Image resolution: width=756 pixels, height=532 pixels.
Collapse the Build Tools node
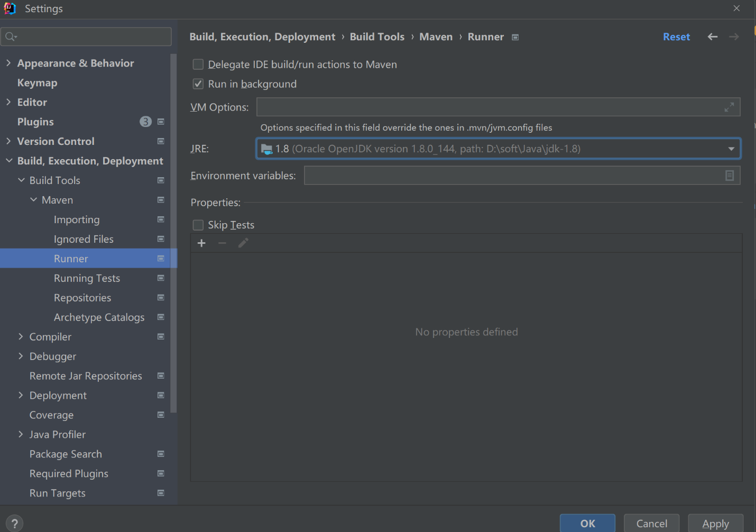point(21,180)
